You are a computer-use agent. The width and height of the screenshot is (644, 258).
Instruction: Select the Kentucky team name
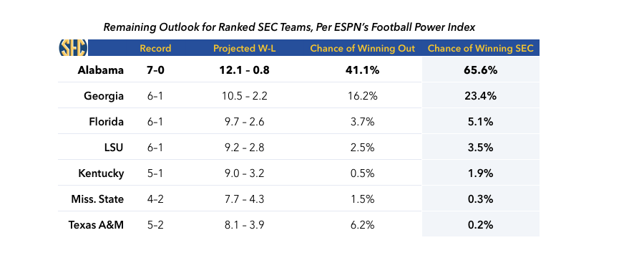point(101,173)
